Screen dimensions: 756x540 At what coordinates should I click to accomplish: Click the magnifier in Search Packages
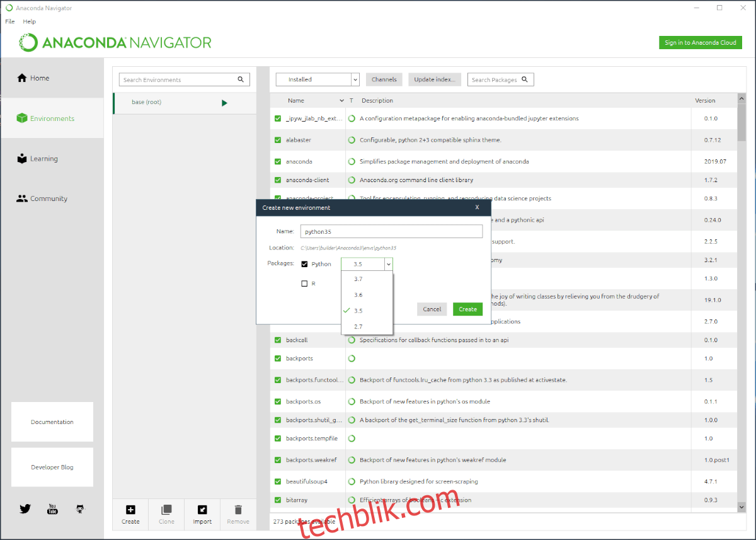[x=525, y=79]
